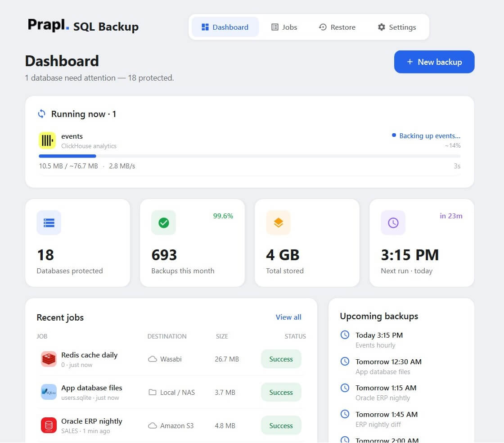Click the Next run clock icon

393,222
